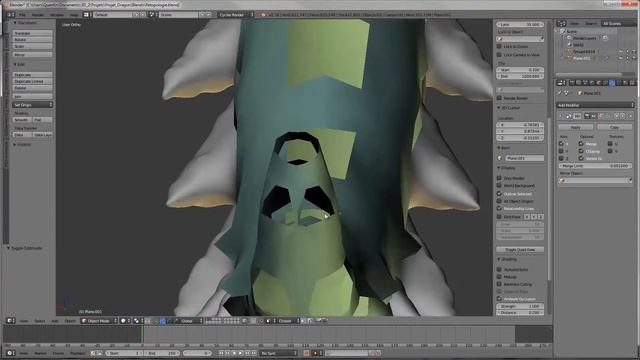Open the File menu
Image resolution: width=640 pixels, height=360 pixels.
click(22, 15)
